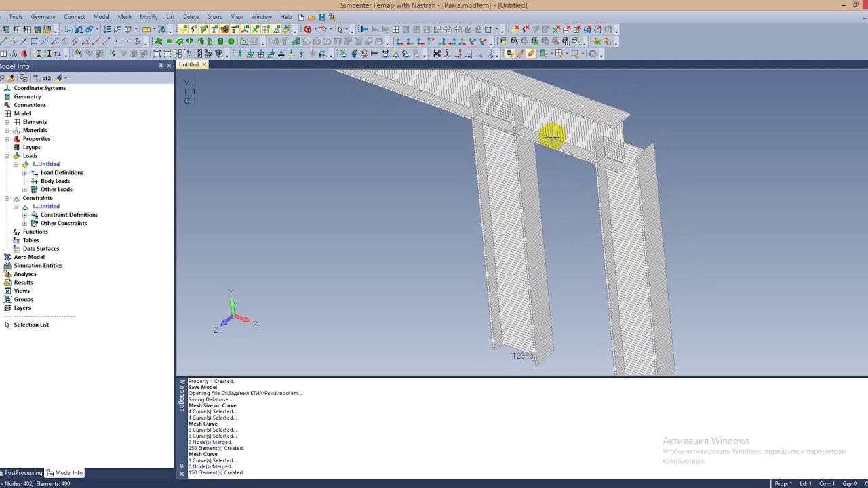The width and height of the screenshot is (868, 488).
Task: Close the Untitled view tab
Action: click(x=203, y=64)
